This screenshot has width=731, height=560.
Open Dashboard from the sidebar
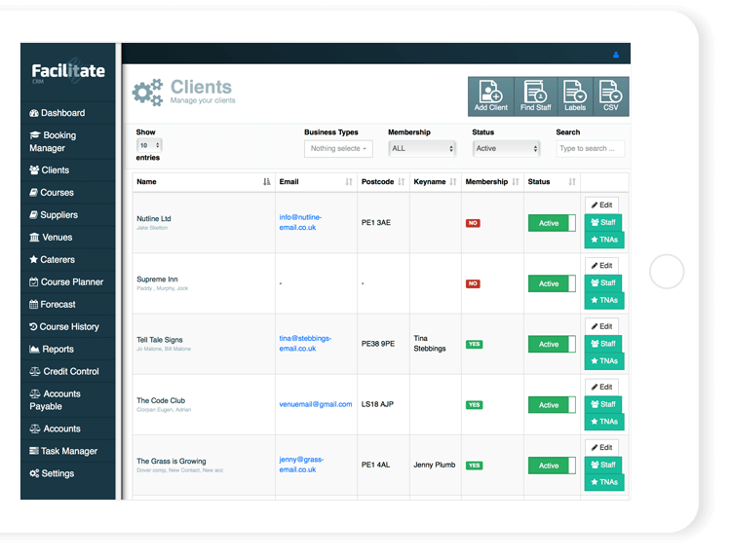pos(62,113)
